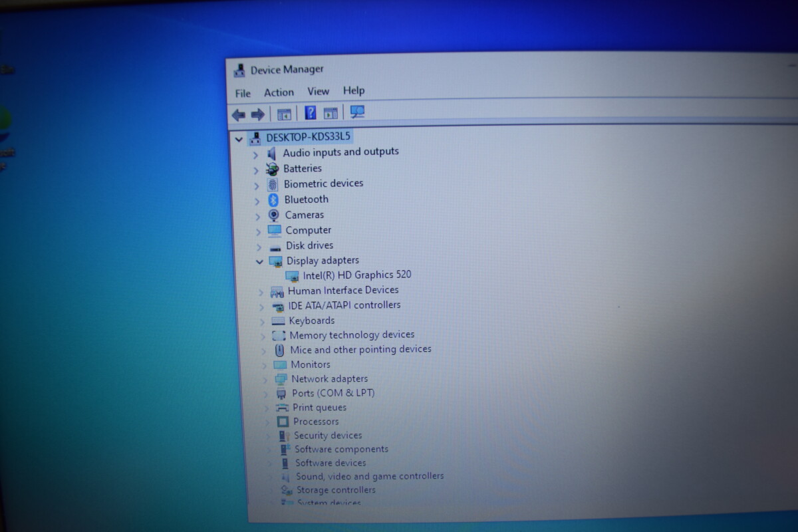This screenshot has height=532, width=798.
Task: Click the Processors category icon
Action: pyautogui.click(x=283, y=422)
